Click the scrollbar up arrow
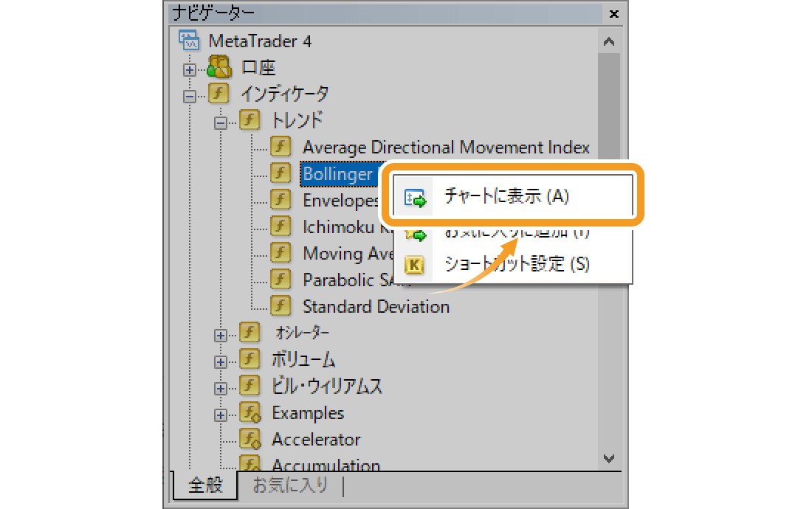 coord(609,41)
